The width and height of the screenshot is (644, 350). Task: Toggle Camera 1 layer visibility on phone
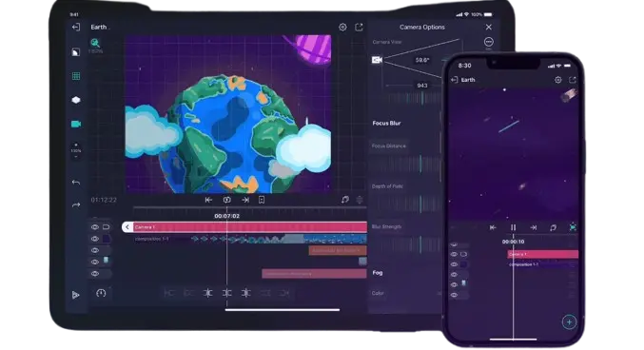click(x=454, y=254)
